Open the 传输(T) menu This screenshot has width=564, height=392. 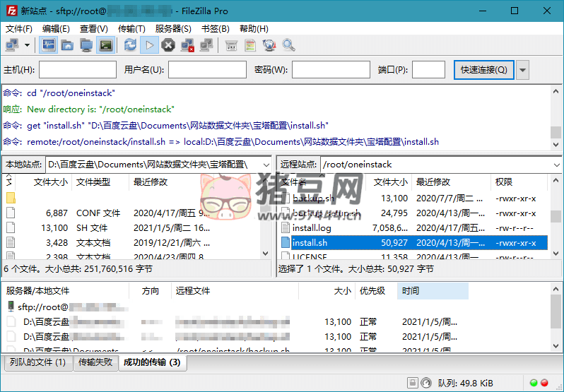point(131,29)
